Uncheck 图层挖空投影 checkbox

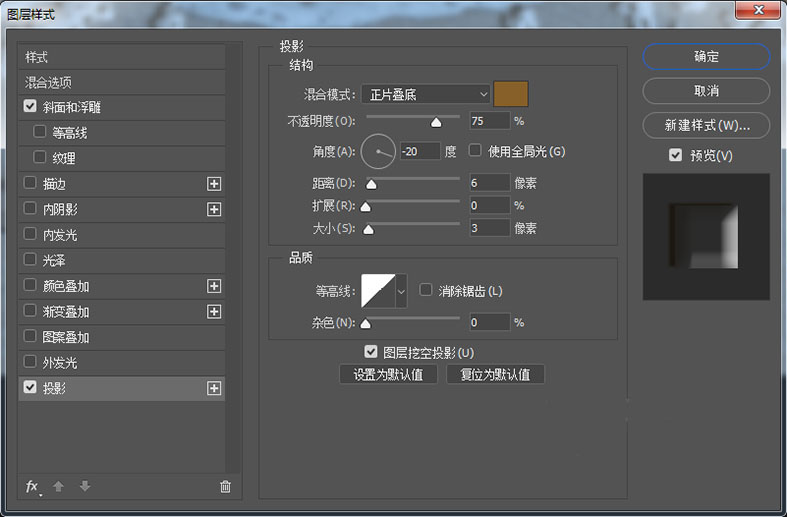[371, 351]
